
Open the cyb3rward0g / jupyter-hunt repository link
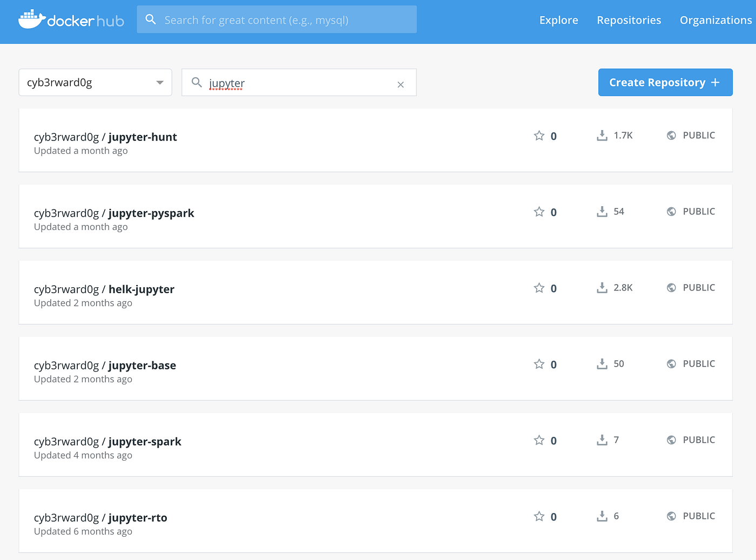[x=105, y=137]
